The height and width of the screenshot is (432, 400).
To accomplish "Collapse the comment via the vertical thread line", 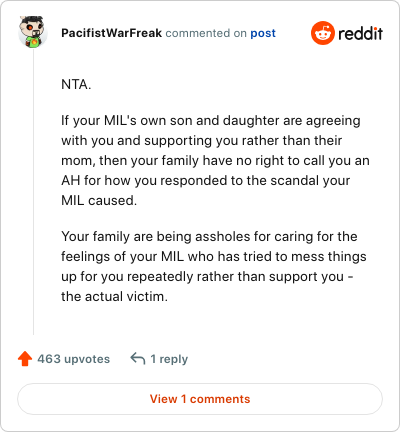I will click(x=33, y=192).
